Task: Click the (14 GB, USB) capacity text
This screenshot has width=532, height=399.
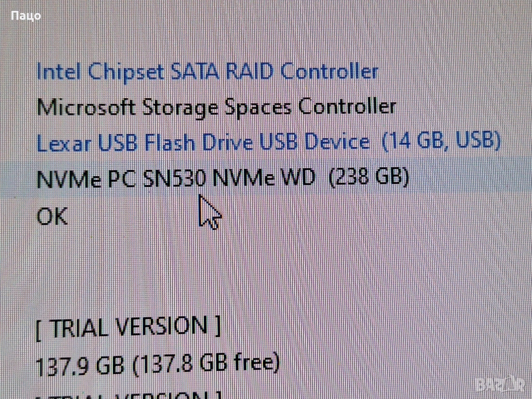Action: pyautogui.click(x=441, y=141)
